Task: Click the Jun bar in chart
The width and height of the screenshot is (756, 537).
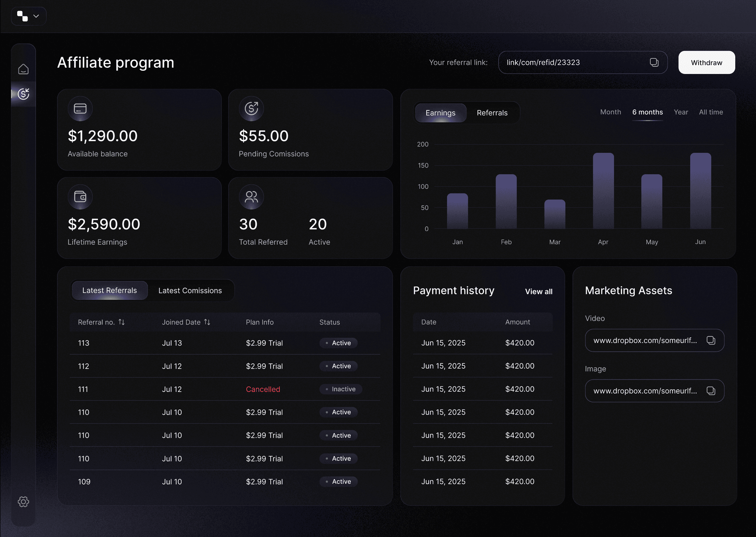Action: coord(700,191)
